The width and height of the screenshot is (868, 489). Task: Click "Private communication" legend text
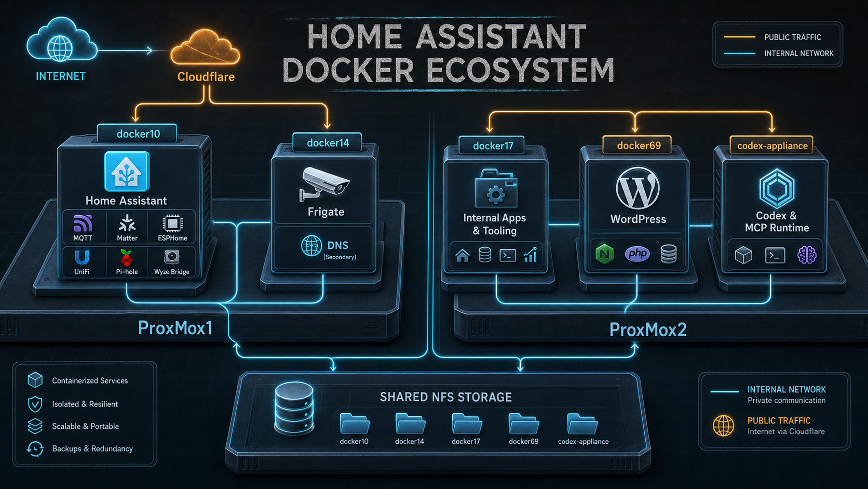786,400
